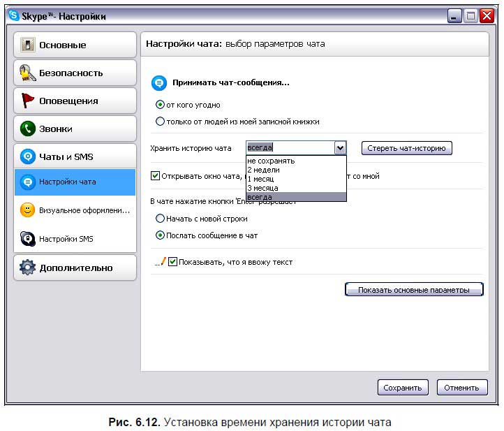Click the Чаты и SMS icon
Viewport: 504px width, 431px height.
(x=27, y=156)
